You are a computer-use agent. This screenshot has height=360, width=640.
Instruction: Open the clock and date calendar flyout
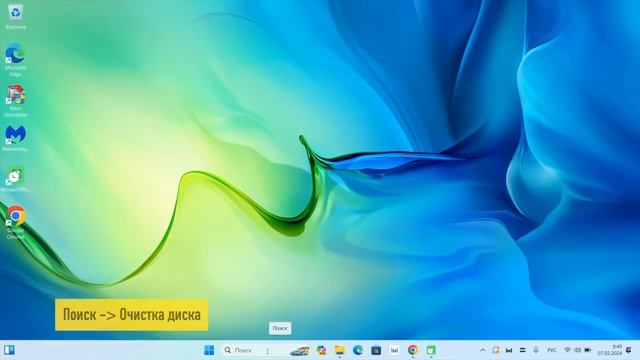pos(610,350)
